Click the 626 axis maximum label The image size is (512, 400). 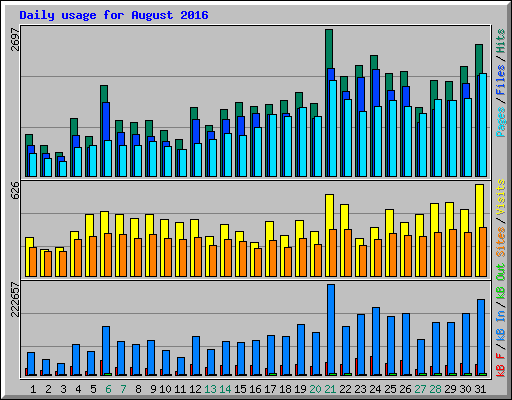click(x=15, y=190)
